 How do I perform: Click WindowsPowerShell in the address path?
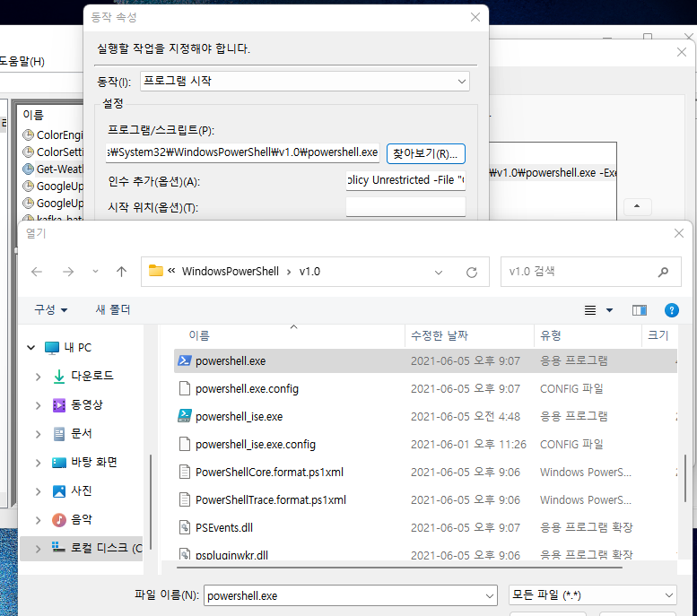[x=231, y=272]
